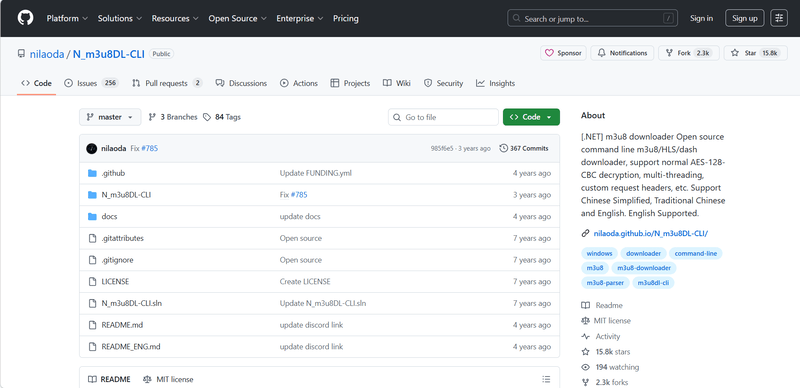Open the N_m3u8DL-CLI repository link
Viewport: 800px width, 388px height.
(x=109, y=54)
